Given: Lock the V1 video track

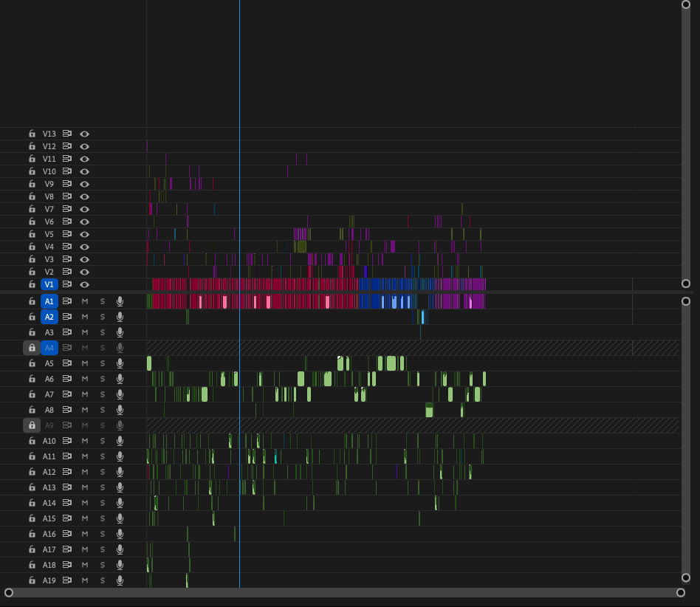Looking at the screenshot, I should click(32, 284).
